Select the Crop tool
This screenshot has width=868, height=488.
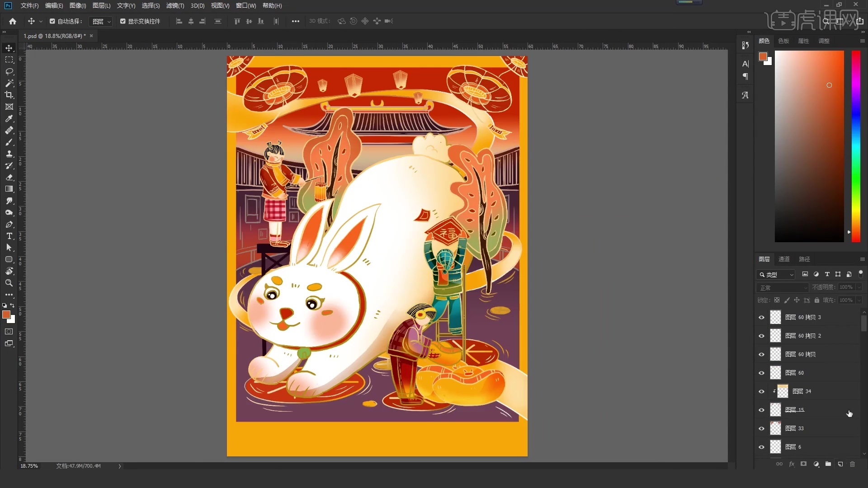[x=9, y=95]
